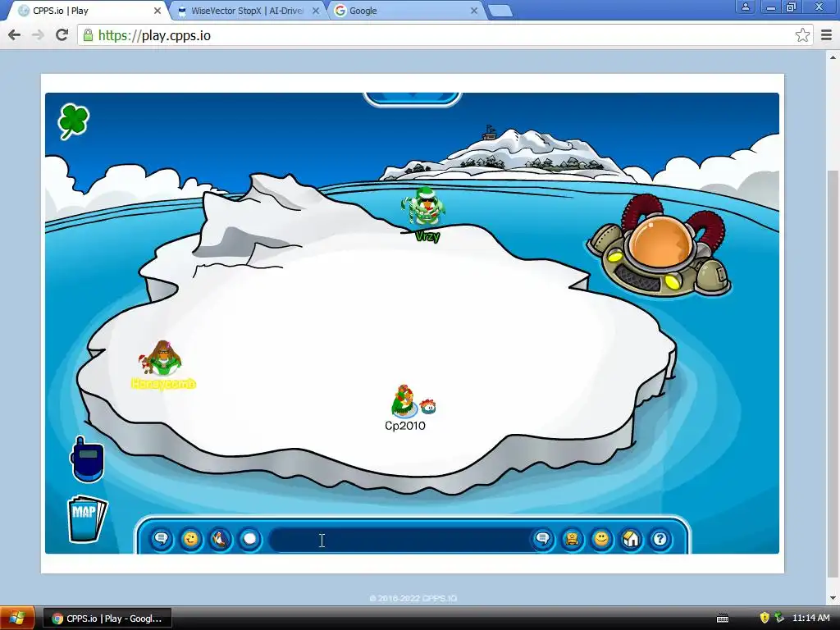
Task: Open the Chrome hamburger menu
Action: point(826,35)
